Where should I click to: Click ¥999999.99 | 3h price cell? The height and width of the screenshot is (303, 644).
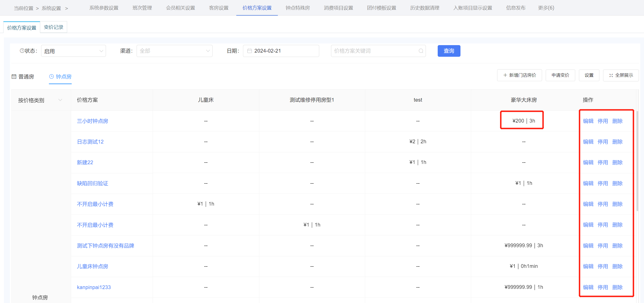[523, 246]
